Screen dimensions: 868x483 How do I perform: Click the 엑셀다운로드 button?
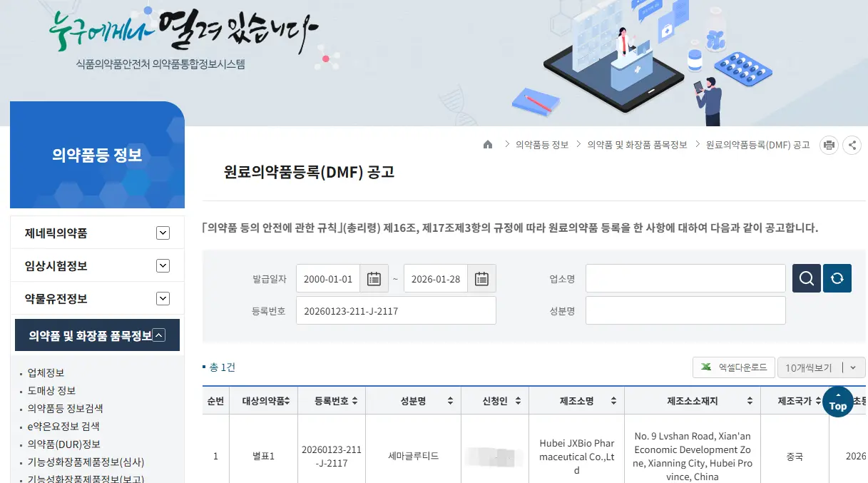click(x=734, y=367)
